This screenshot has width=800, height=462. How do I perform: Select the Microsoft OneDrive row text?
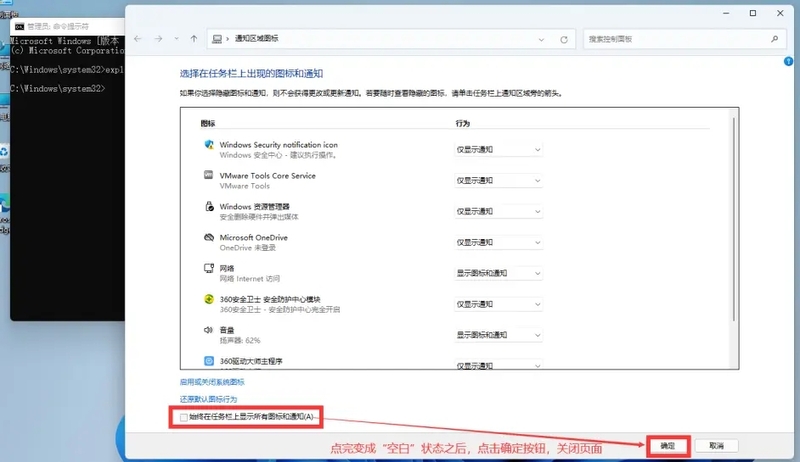(254, 238)
